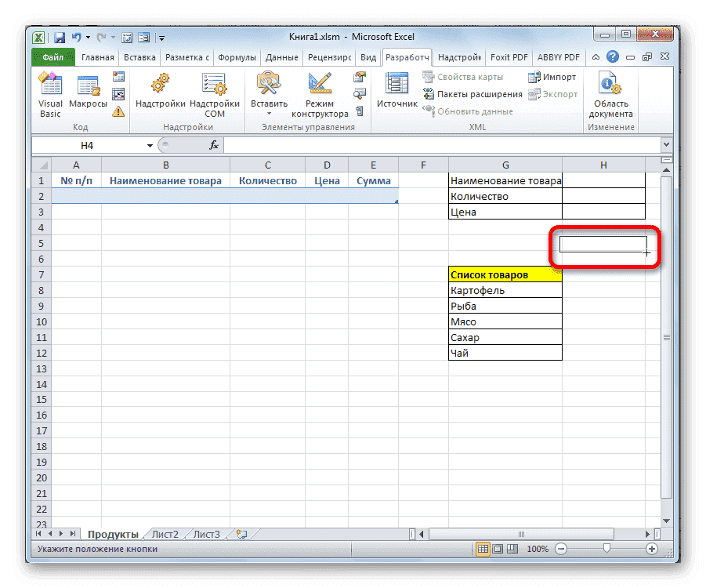Switch to the Главная ribbon tab
Image resolution: width=706 pixels, height=588 pixels.
pos(97,56)
